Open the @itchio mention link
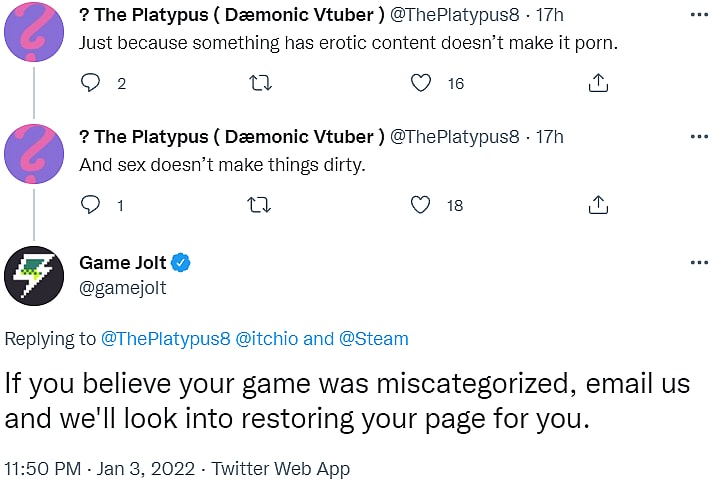711x481 pixels. coord(266,339)
